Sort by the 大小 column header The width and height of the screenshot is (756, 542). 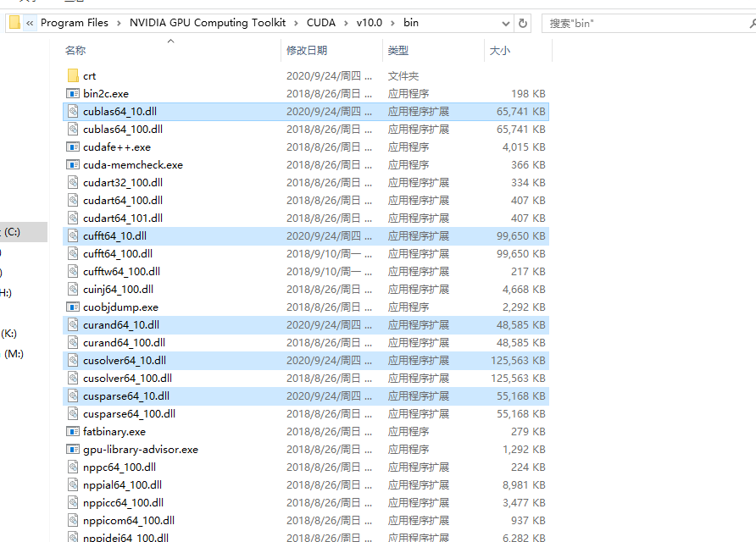499,50
